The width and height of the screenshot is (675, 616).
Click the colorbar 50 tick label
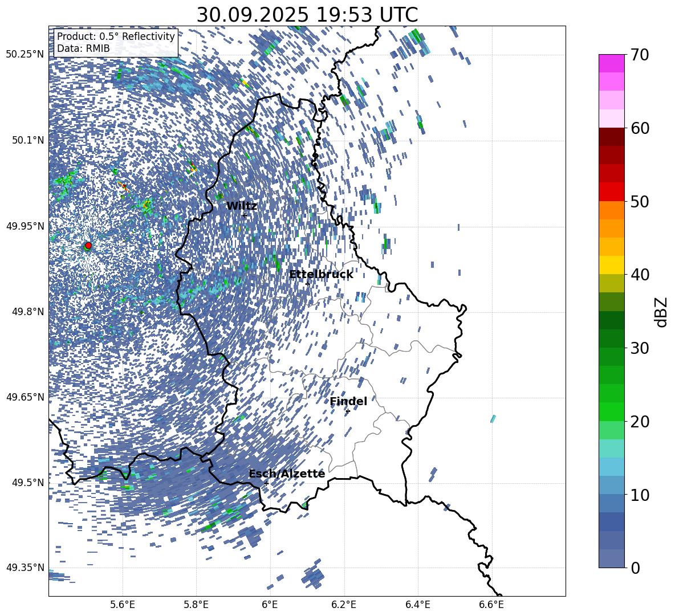point(640,201)
